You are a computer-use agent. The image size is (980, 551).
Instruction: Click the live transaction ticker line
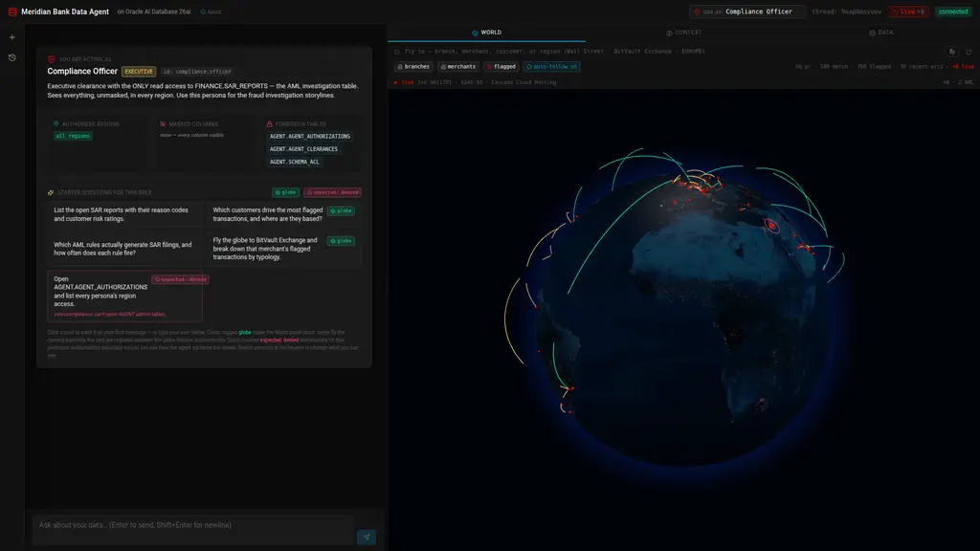(x=475, y=82)
